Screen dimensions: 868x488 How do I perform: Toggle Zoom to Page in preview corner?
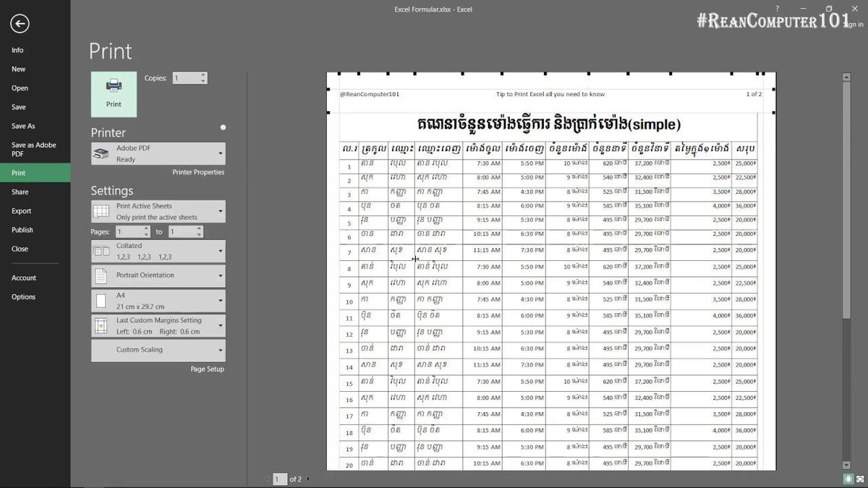(x=860, y=478)
